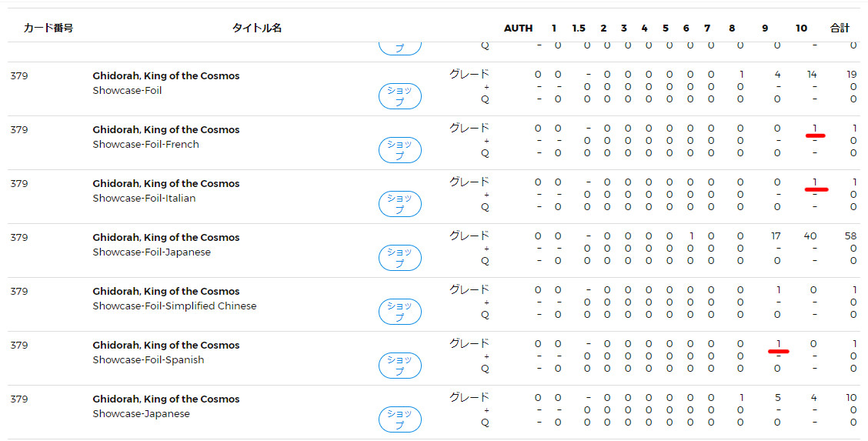Click the AUTH column header

[x=518, y=28]
